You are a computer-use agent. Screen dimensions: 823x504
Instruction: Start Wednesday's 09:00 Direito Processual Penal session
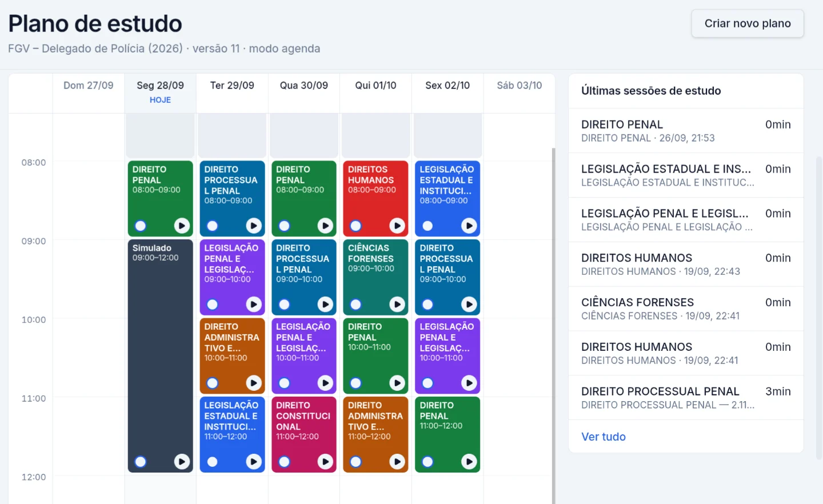(325, 305)
